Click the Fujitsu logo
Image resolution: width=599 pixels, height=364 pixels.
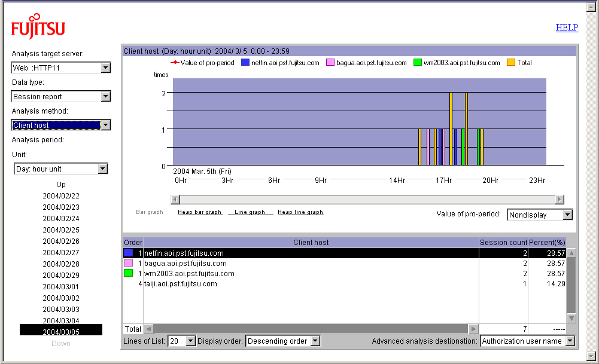(38, 26)
